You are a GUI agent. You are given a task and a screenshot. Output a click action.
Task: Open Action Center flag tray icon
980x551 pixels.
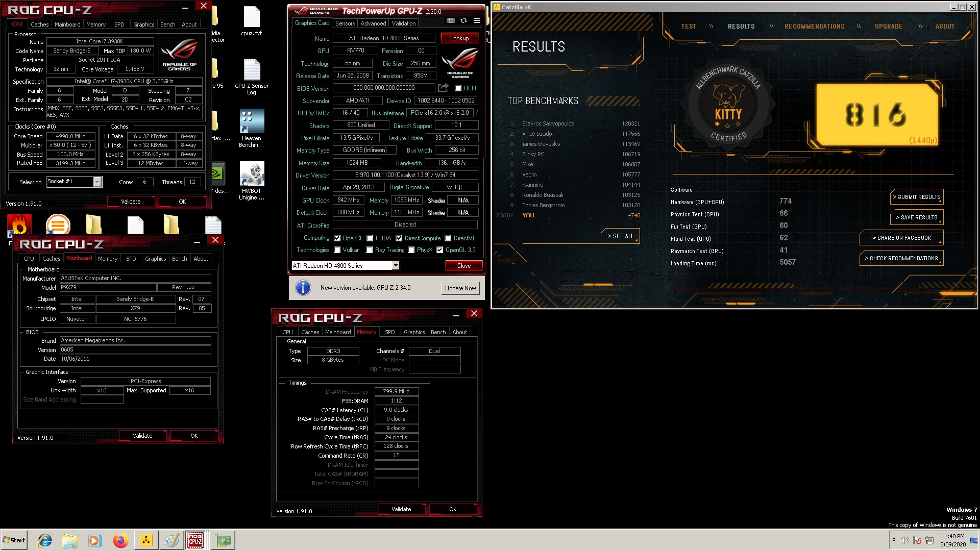[x=917, y=540]
